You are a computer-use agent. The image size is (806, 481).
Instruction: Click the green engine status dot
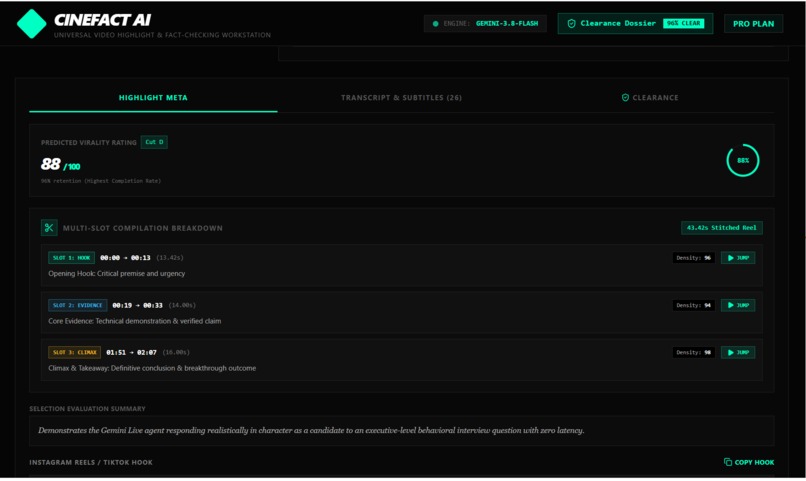point(436,24)
